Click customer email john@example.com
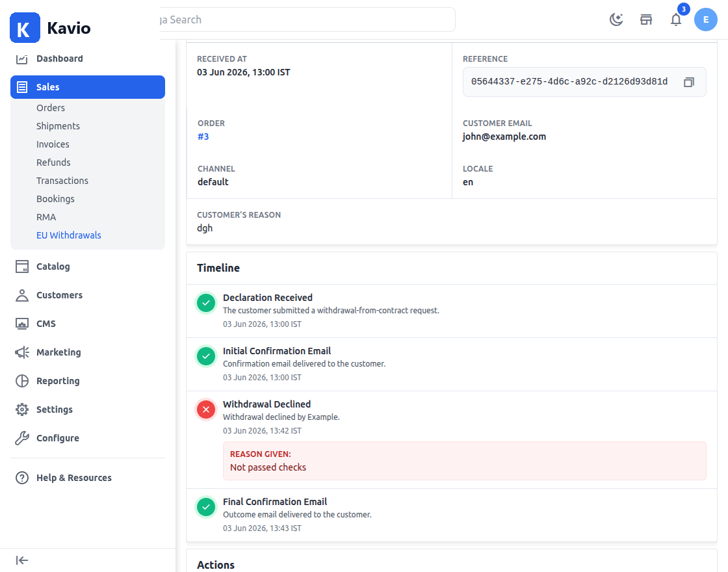The width and height of the screenshot is (728, 572). (x=504, y=136)
